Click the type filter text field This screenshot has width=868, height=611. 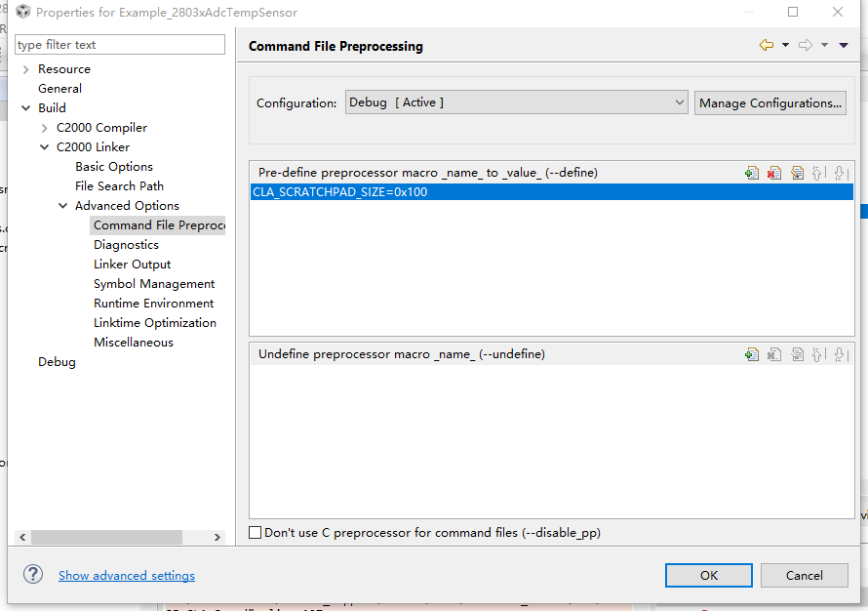coord(119,45)
